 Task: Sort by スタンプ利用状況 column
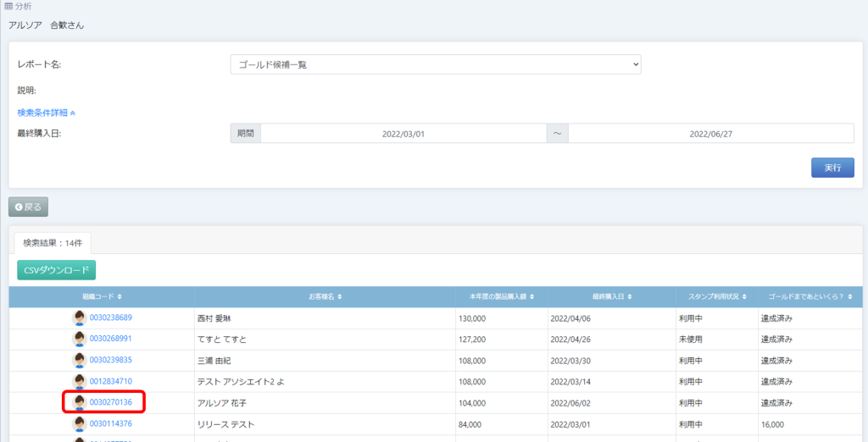715,297
